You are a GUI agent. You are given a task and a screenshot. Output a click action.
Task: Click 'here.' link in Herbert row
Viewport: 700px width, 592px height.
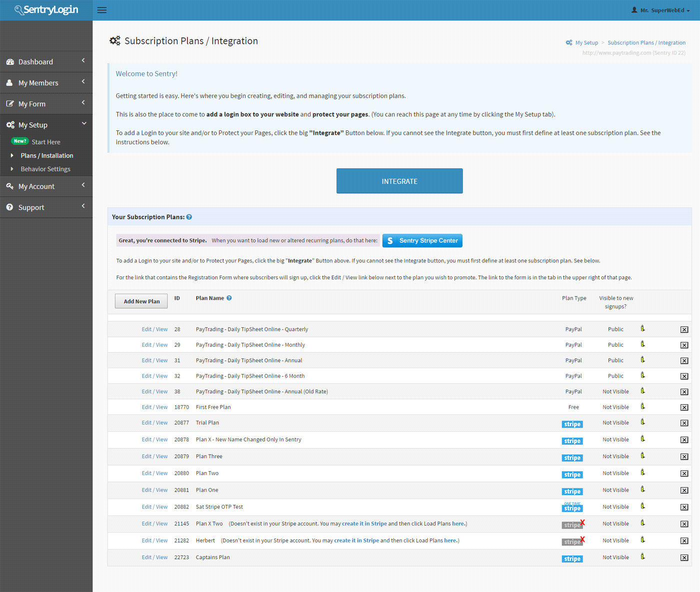[x=450, y=541]
